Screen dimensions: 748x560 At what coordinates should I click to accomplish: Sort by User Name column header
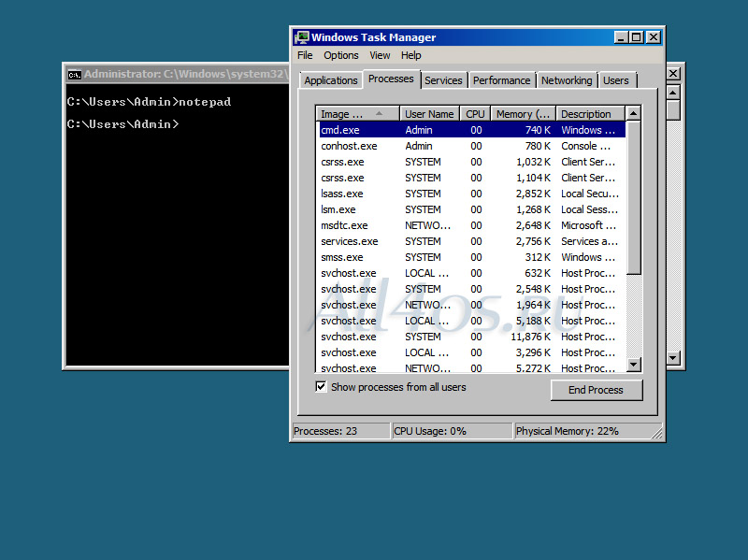click(x=429, y=114)
